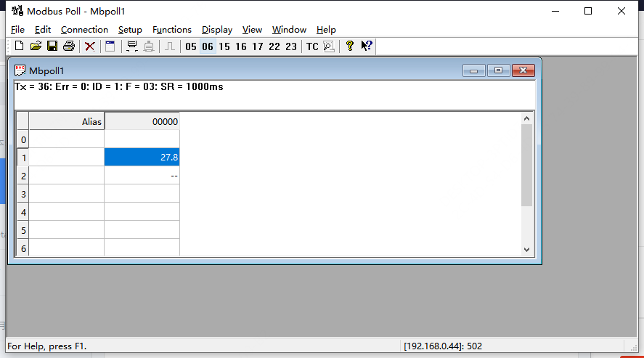Select row header 2
The height and width of the screenshot is (358, 644).
click(23, 176)
